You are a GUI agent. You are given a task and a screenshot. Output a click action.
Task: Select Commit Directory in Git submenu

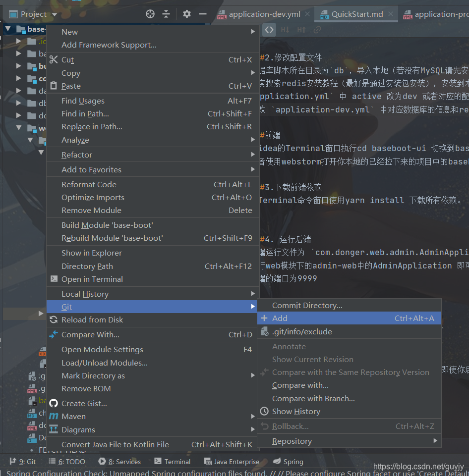pos(350,306)
